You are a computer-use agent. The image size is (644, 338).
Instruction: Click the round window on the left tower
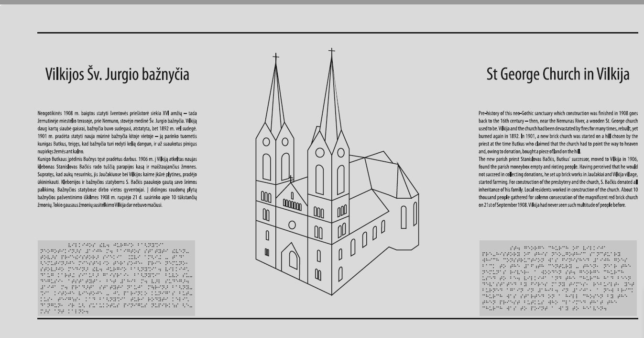[x=266, y=142]
